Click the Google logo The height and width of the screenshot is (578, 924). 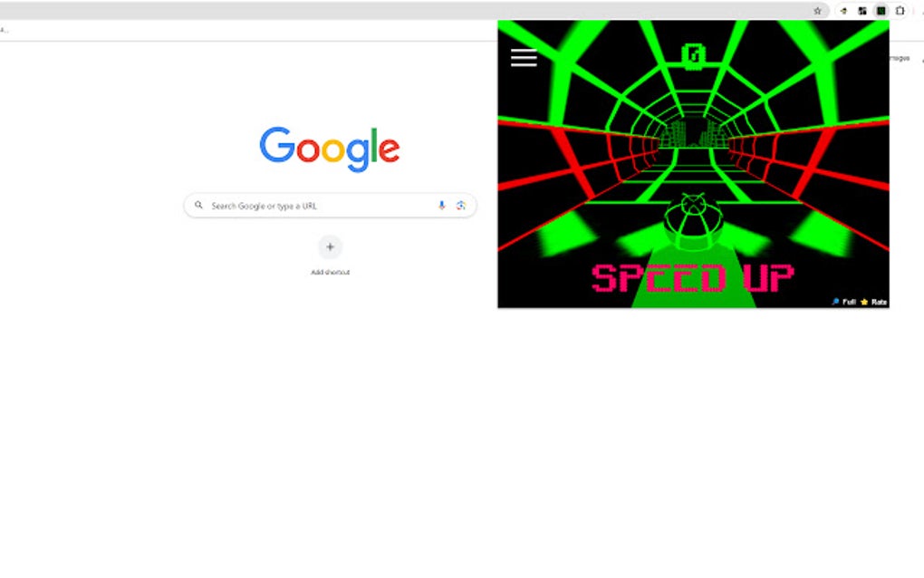(330, 149)
